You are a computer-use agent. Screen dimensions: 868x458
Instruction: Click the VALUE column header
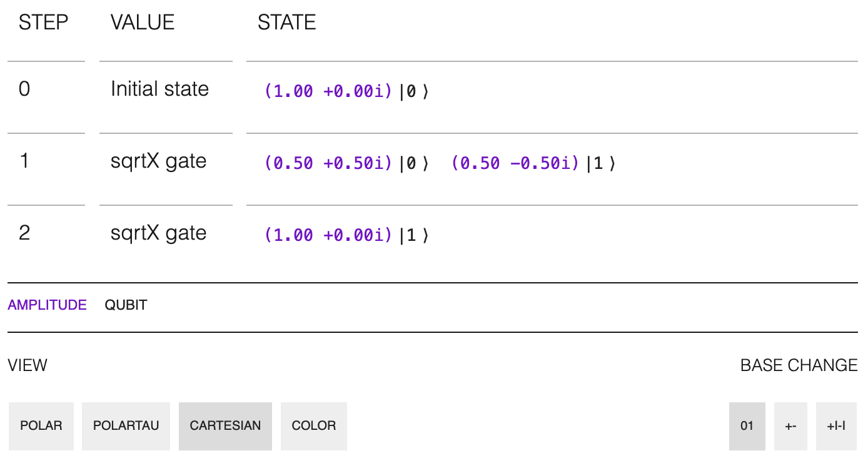pos(143,23)
